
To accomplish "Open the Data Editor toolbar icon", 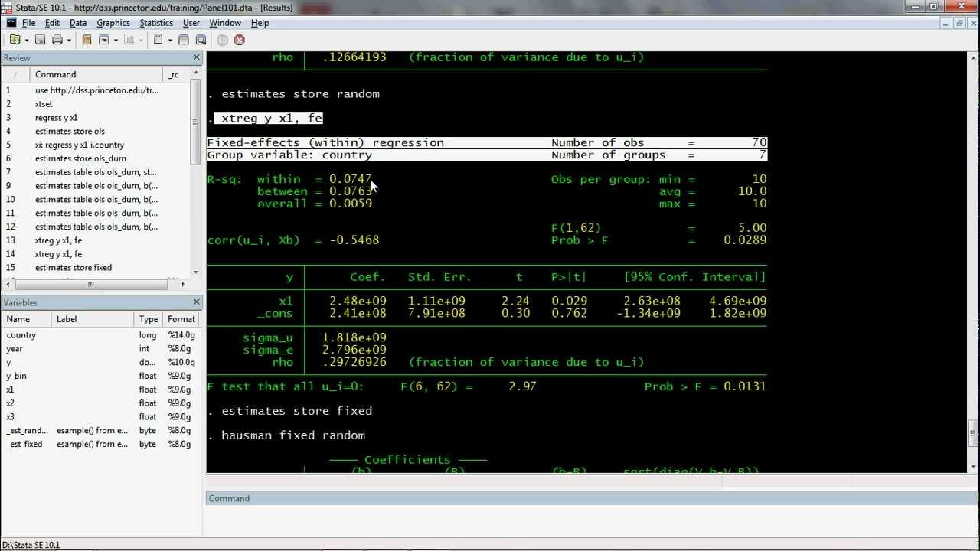I will (184, 40).
